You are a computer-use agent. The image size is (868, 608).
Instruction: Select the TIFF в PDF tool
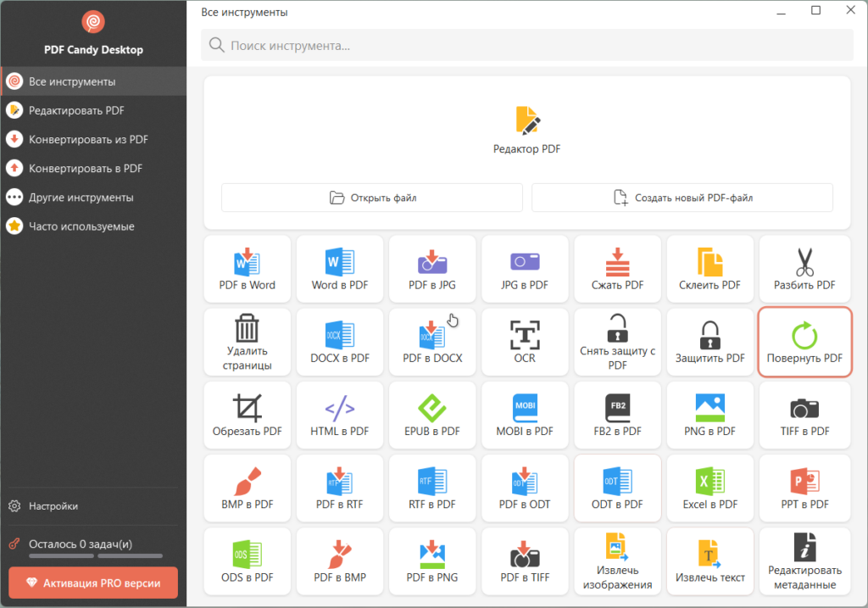804,416
